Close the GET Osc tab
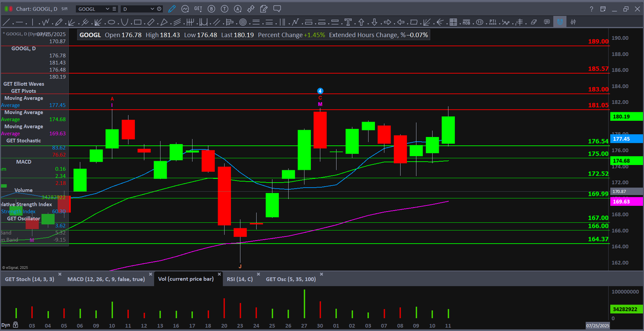Viewport: 644px width, 331px height. pyautogui.click(x=322, y=274)
